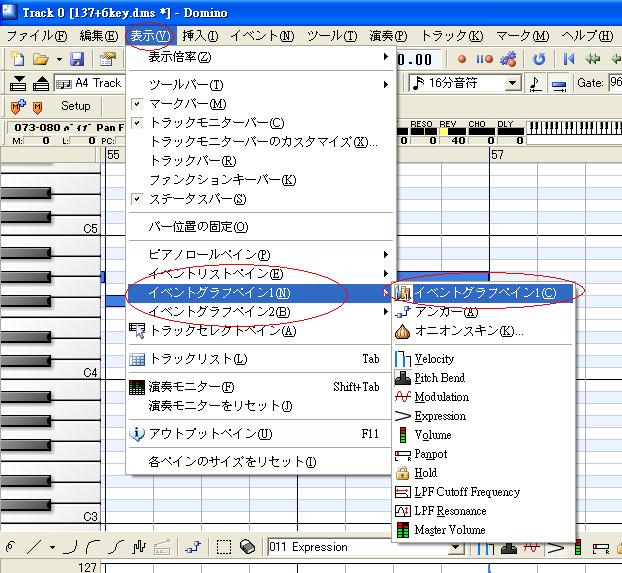Viewport: 622px width, 573px height.
Task: Click Expression icon in bottom graph toolbar
Action: (555, 548)
